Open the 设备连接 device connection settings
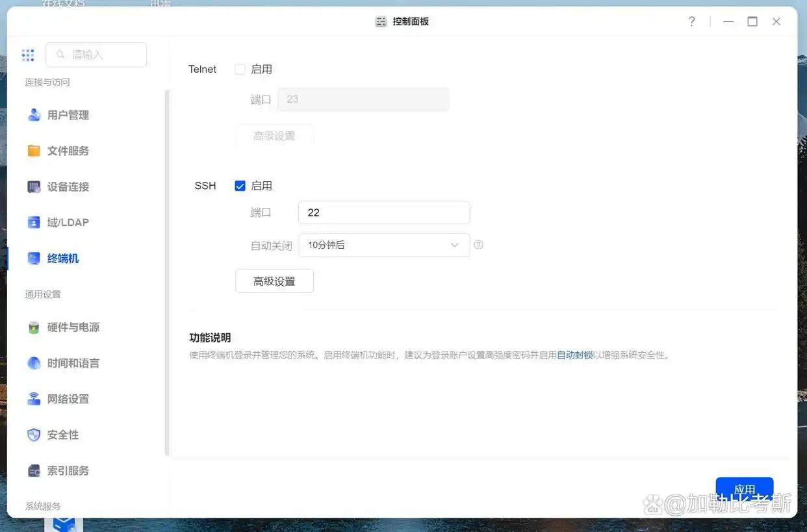 coord(71,186)
